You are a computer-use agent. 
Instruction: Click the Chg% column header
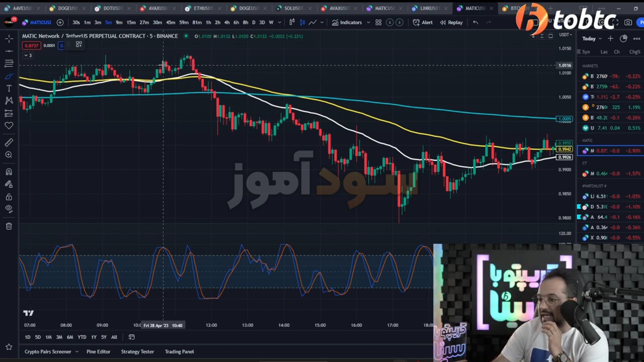(634, 52)
